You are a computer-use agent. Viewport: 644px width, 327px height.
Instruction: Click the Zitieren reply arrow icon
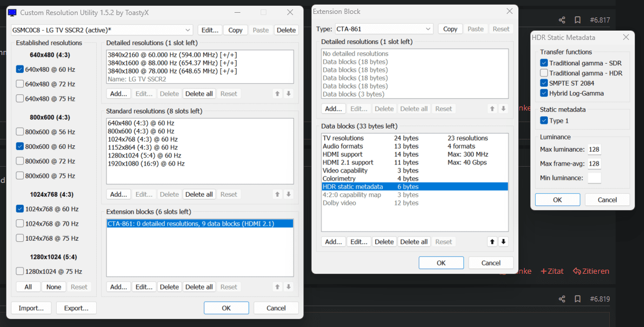click(577, 271)
